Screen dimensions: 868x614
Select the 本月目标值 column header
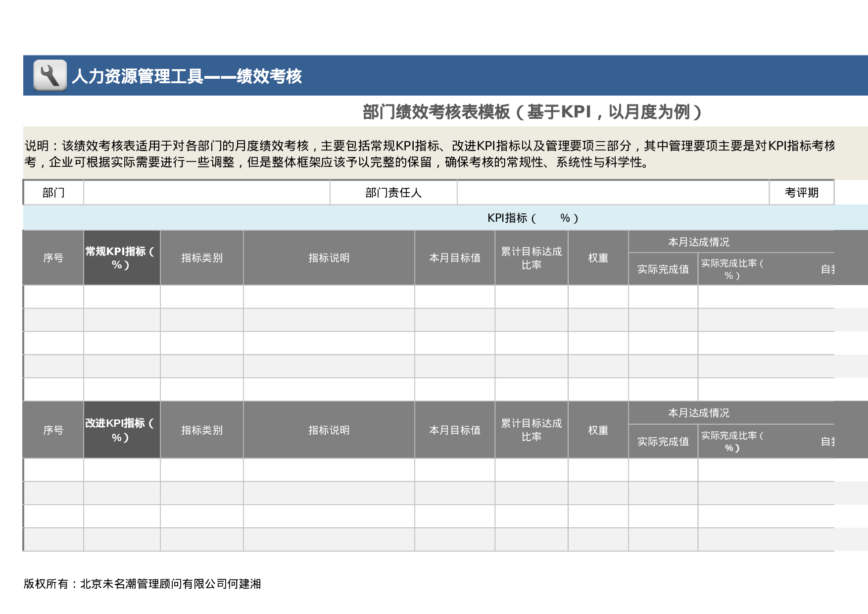point(454,258)
